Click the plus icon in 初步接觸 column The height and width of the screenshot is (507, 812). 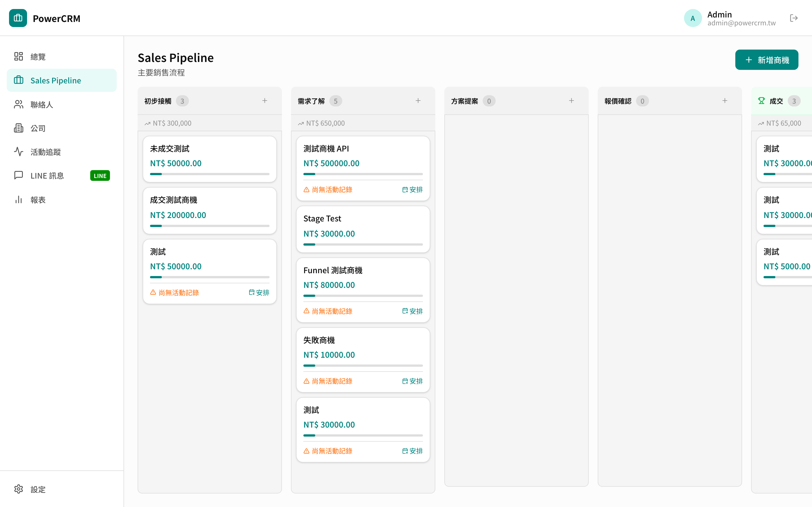tap(265, 101)
